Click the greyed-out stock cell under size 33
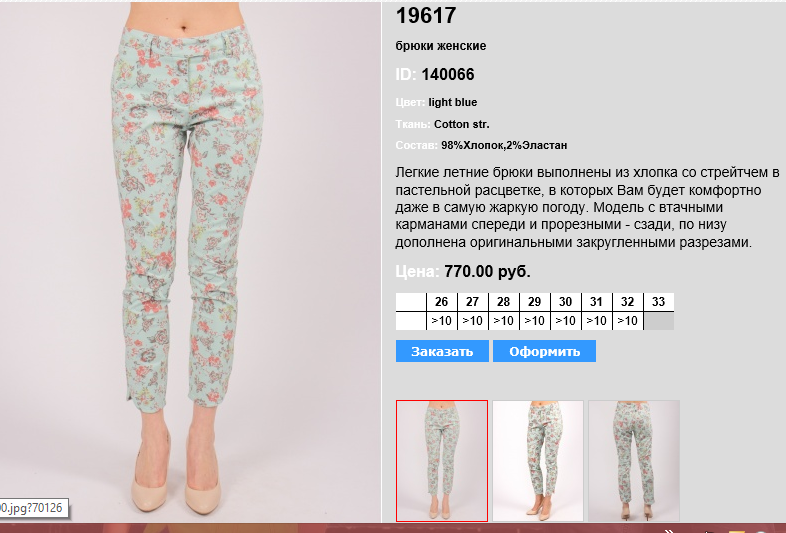786x533 pixels. point(659,321)
